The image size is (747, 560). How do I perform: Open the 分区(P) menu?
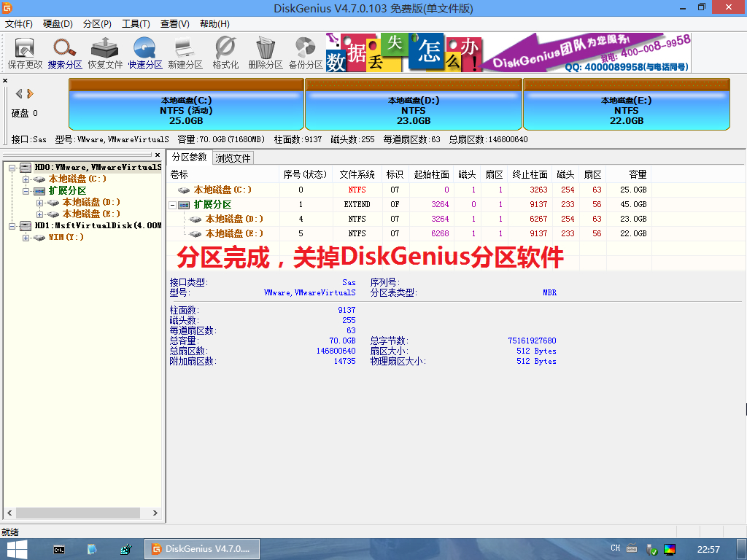(97, 24)
